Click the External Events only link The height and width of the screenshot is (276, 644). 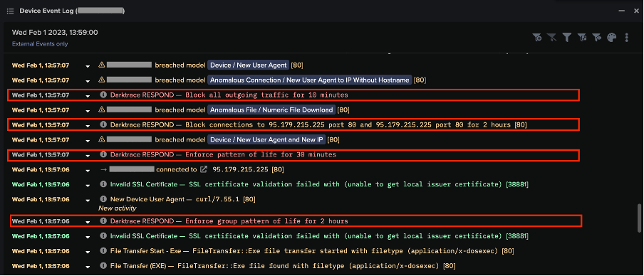click(x=40, y=44)
